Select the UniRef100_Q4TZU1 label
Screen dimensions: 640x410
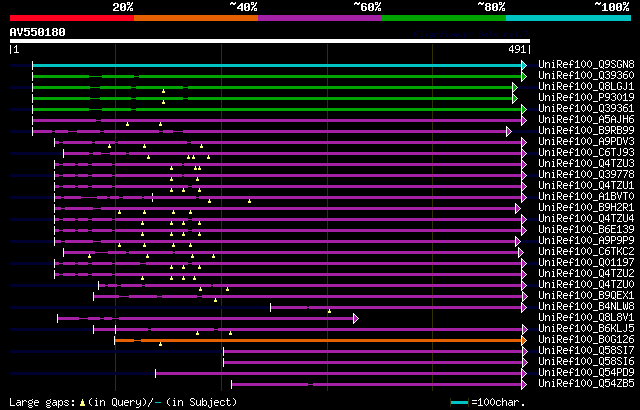point(586,186)
